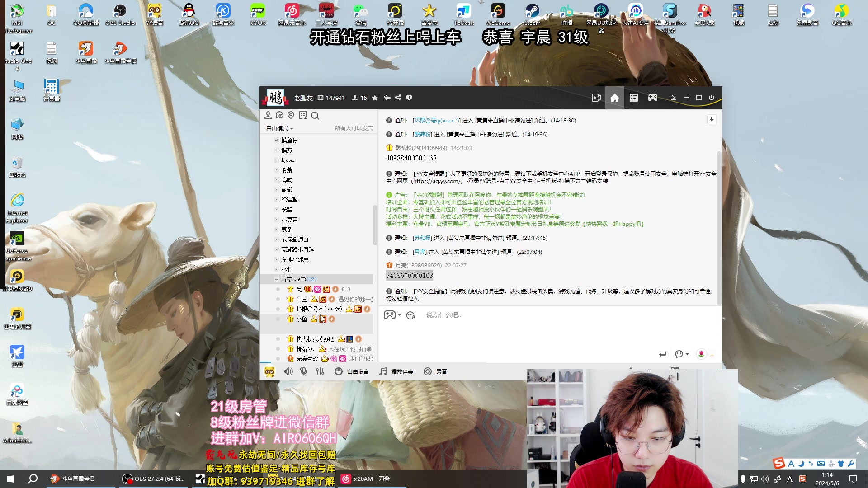Image resolution: width=868 pixels, height=488 pixels.
Task: Open the headset chat bubble icon
Action: point(279,116)
